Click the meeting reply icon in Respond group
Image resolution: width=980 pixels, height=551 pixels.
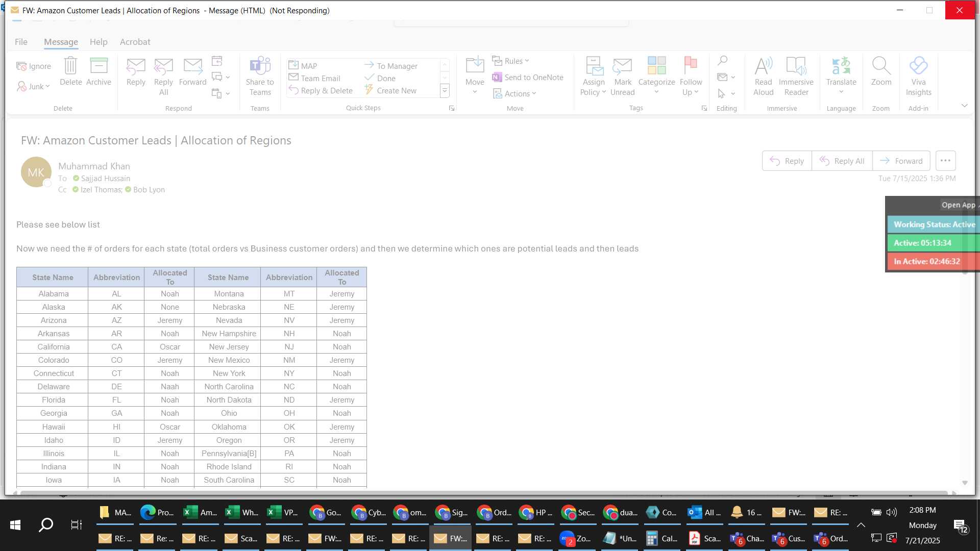(217, 61)
